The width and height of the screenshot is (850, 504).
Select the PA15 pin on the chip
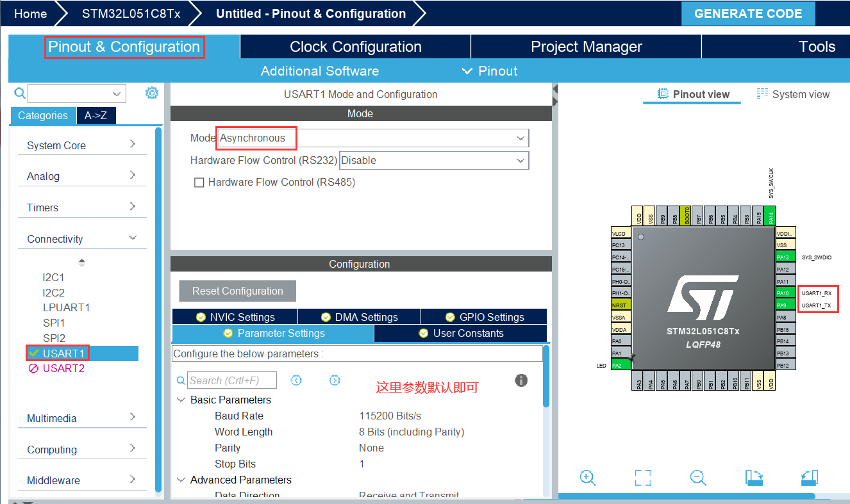tap(759, 215)
